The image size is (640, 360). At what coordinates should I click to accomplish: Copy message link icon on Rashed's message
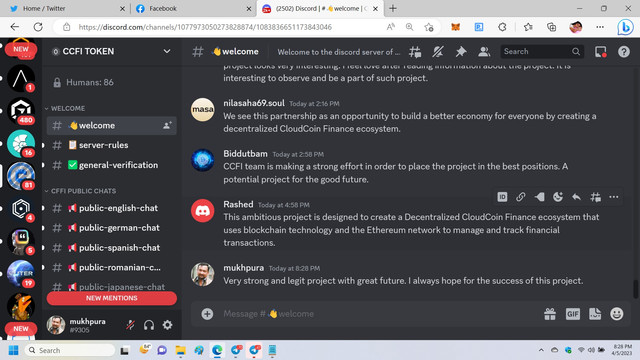[520, 197]
